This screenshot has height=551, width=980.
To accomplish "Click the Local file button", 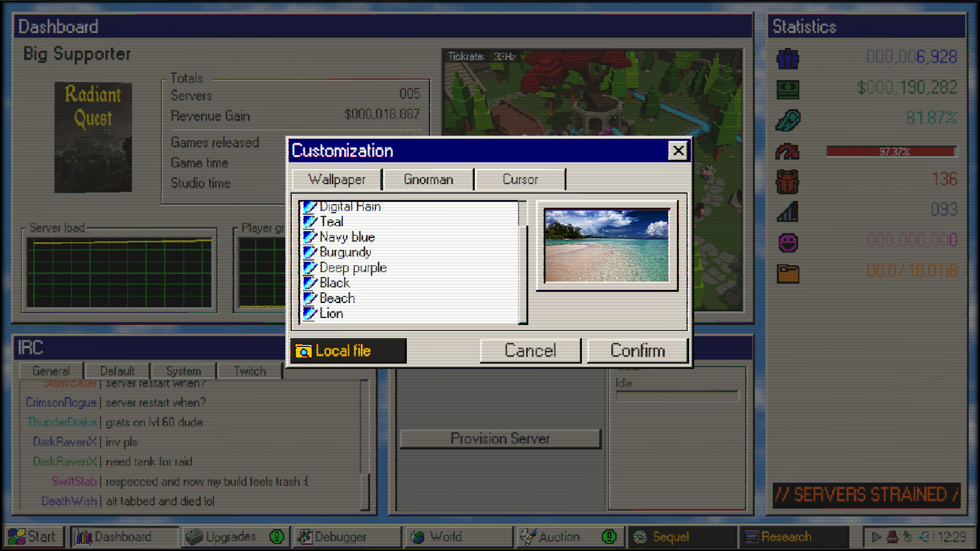I will [x=348, y=350].
